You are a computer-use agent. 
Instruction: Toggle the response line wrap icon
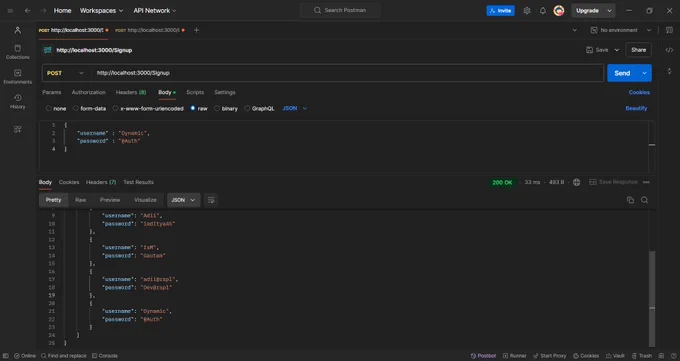[211, 200]
